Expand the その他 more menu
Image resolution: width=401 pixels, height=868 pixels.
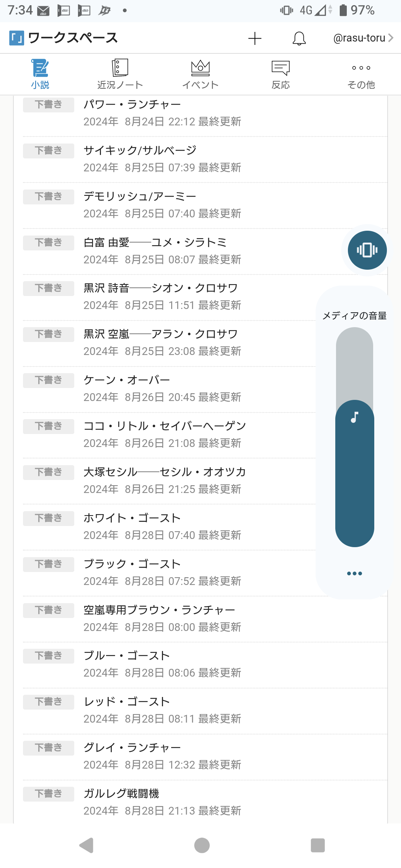point(361,74)
